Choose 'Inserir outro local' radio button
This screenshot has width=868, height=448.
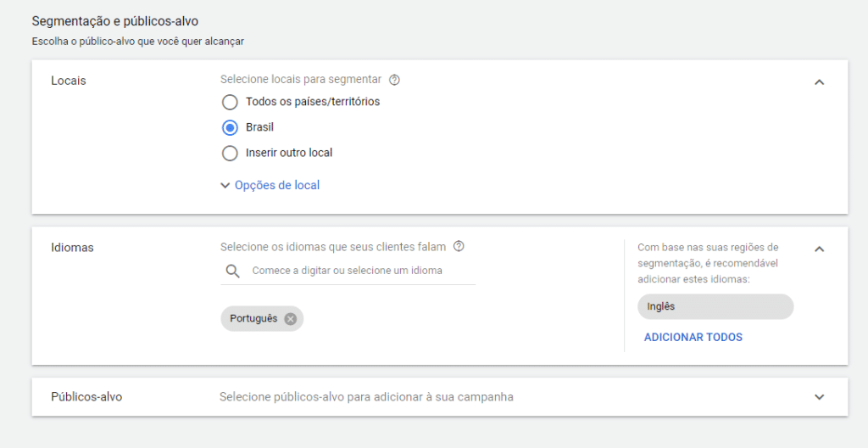click(230, 153)
